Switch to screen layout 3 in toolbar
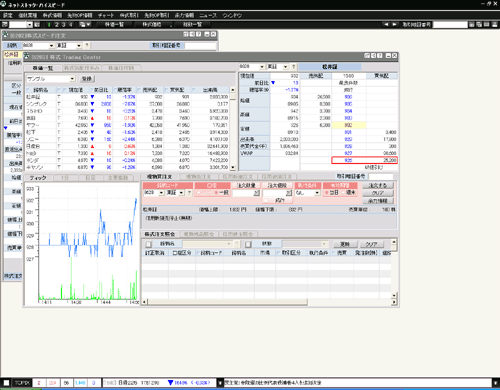Viewport: 500px width, 390px height. coord(64,25)
